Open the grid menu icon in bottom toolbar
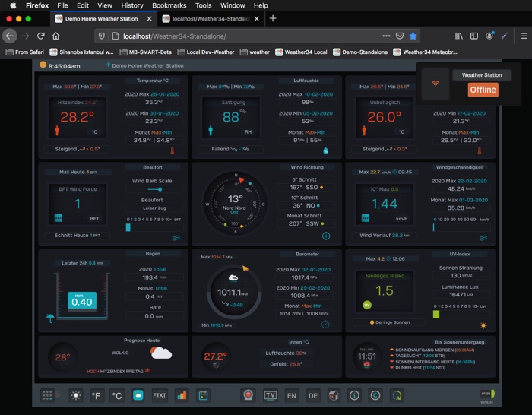This screenshot has width=532, height=415. pyautogui.click(x=47, y=395)
